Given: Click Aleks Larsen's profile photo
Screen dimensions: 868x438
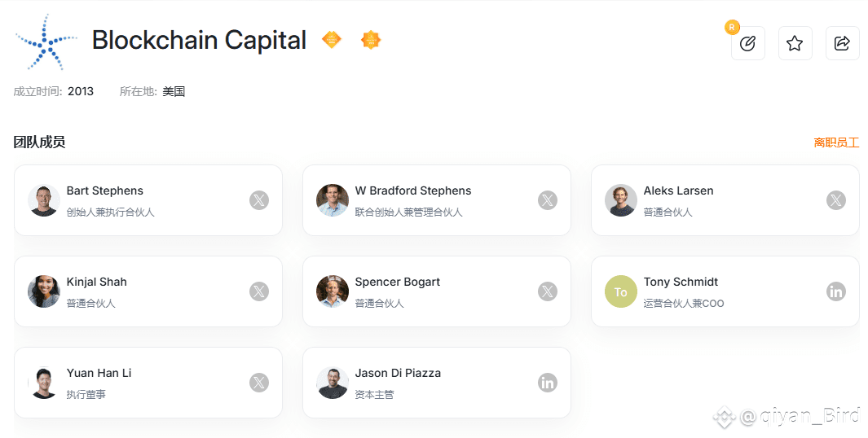Looking at the screenshot, I should tap(621, 200).
